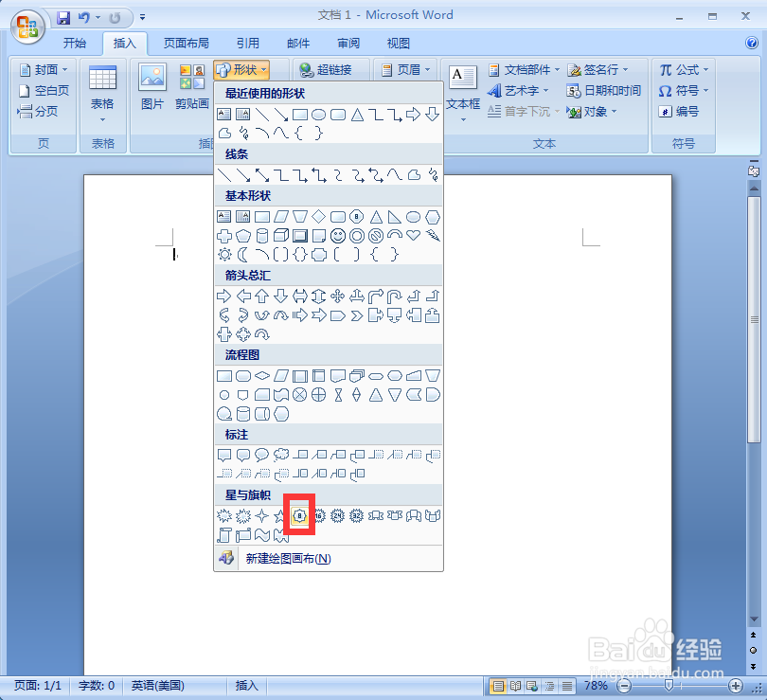Select the vertical scroll banner shape
Image resolution: width=767 pixels, height=700 pixels.
coord(224,535)
